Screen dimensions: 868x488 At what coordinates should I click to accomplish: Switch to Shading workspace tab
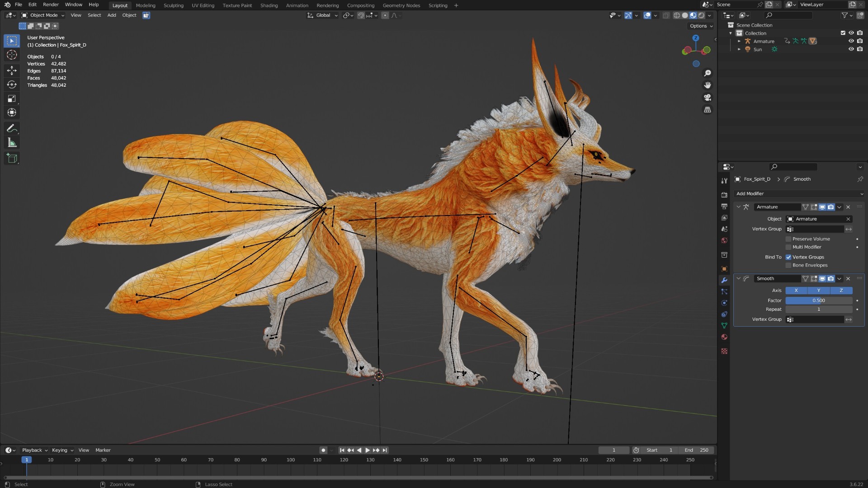click(269, 5)
